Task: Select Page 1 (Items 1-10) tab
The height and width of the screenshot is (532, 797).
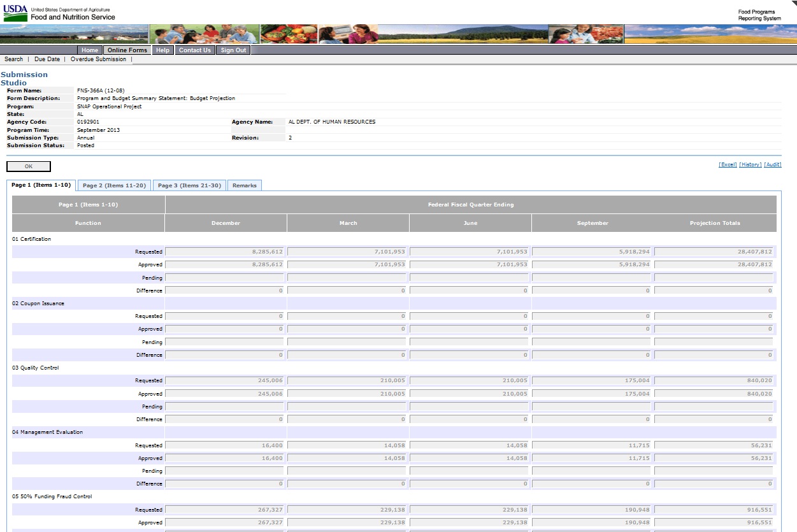Action: click(x=41, y=185)
